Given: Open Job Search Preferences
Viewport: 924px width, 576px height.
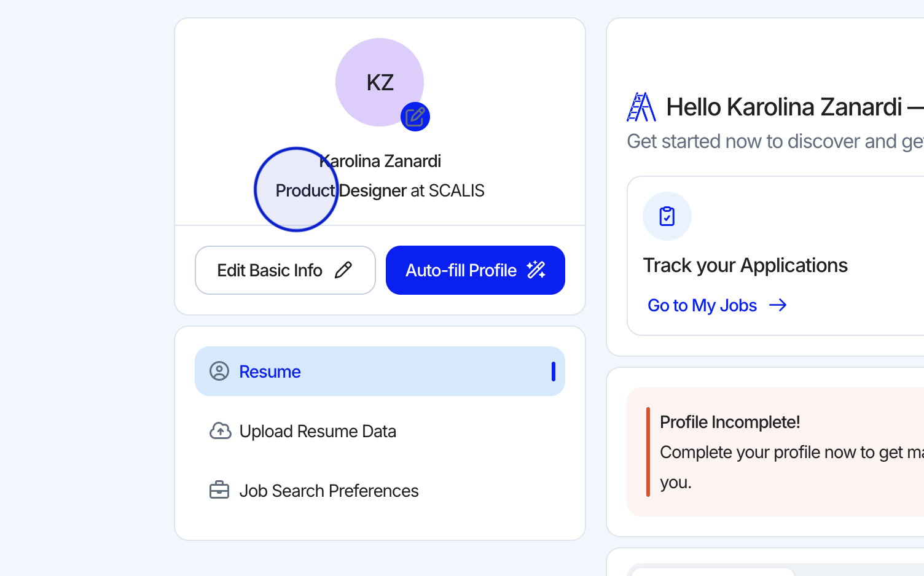Looking at the screenshot, I should (329, 491).
